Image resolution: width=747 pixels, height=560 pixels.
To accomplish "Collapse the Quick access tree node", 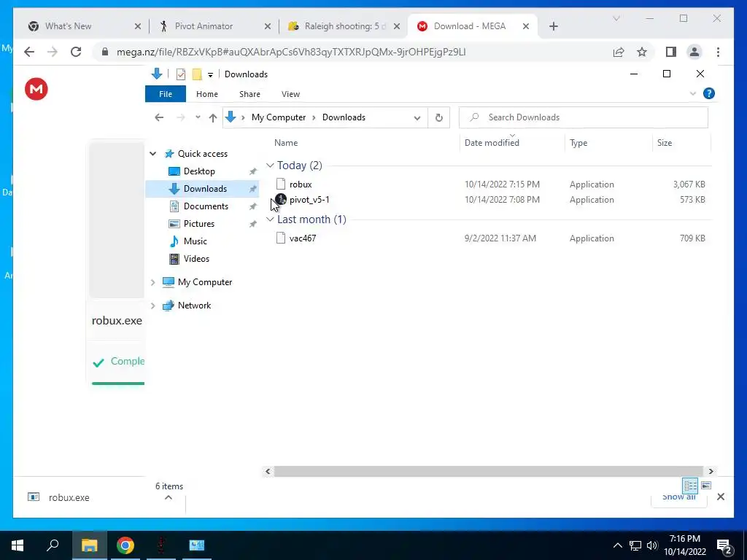I will click(153, 154).
